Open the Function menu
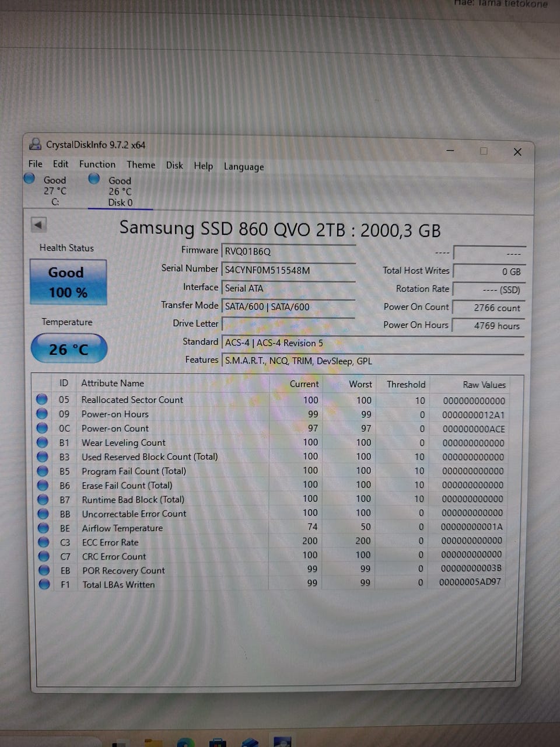The image size is (560, 747). coord(97,165)
